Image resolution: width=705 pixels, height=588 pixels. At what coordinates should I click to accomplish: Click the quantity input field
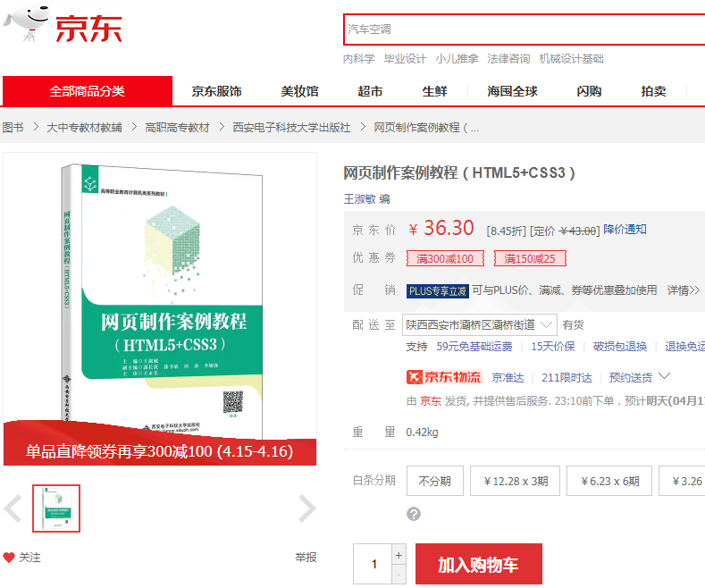(x=373, y=564)
